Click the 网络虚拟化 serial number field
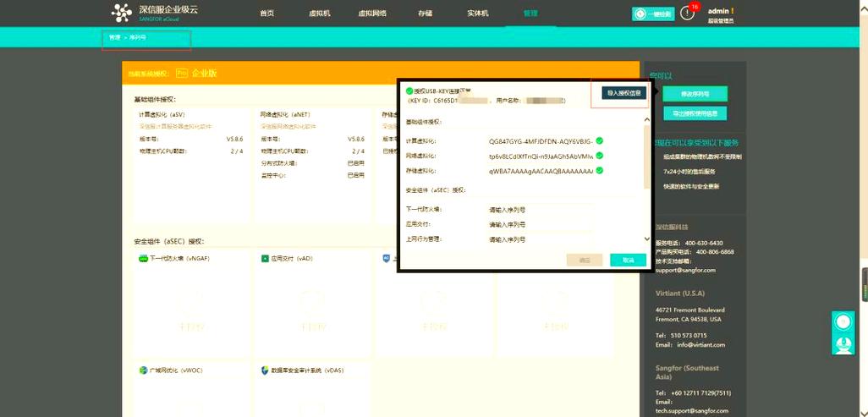The width and height of the screenshot is (868, 417). click(541, 156)
